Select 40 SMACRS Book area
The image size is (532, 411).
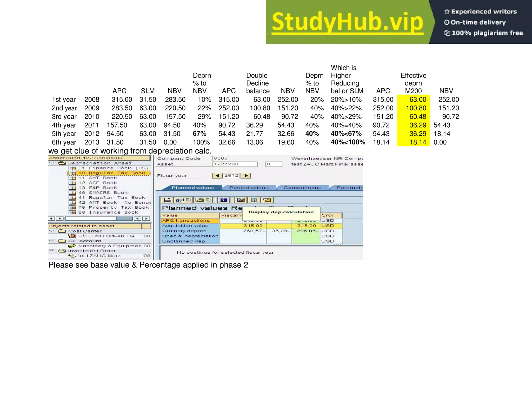(x=103, y=193)
